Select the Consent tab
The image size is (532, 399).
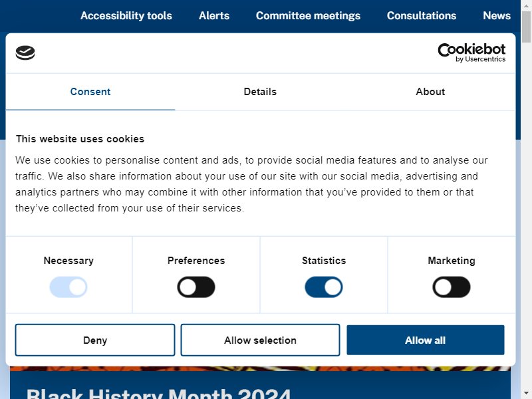point(90,92)
